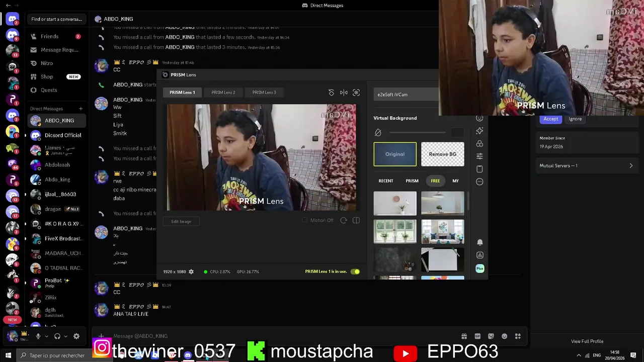Click the refresh icon next to Motion Off
Screen dimensions: 644x362
[x=344, y=220]
